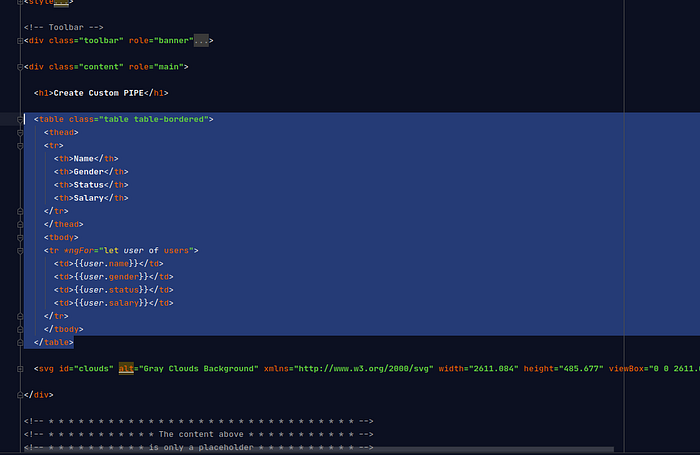Click the horizontal scrollbar at editor bottom
700x455 pixels.
pyautogui.click(x=319, y=450)
